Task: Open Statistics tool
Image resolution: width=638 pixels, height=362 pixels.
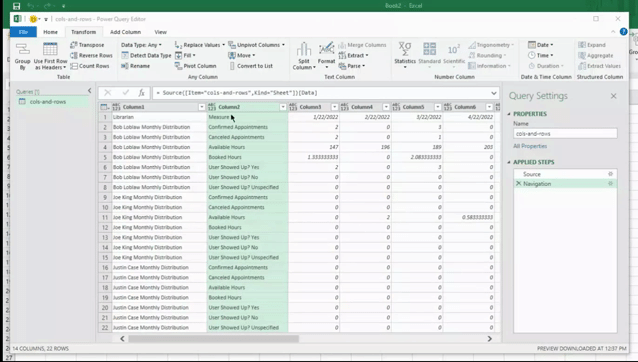Action: pos(405,55)
